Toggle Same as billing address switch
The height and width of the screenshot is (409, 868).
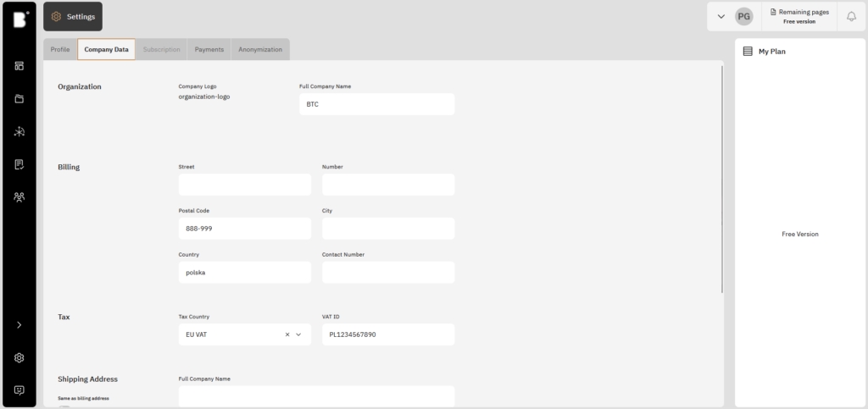tap(64, 406)
